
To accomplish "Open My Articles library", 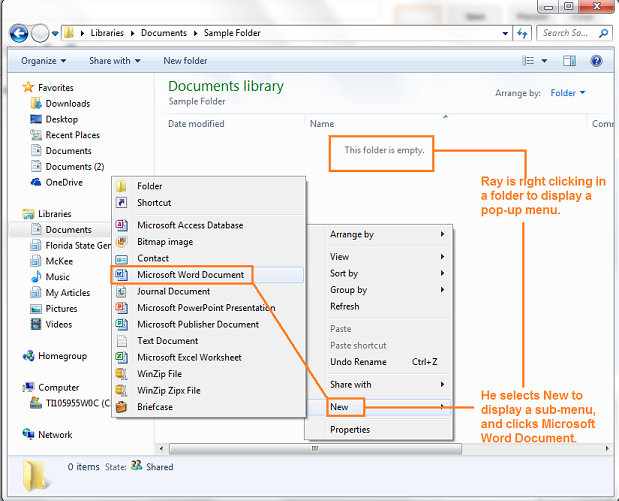I will pos(68,293).
